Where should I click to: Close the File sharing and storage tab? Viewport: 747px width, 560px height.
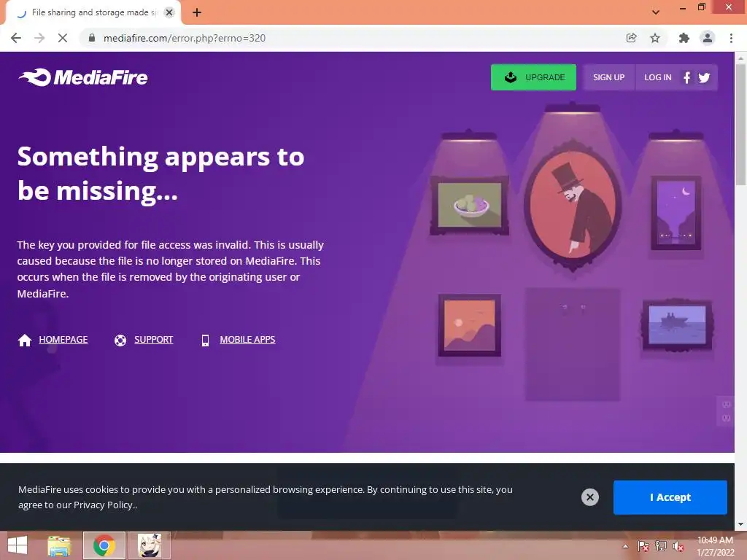[x=169, y=12]
